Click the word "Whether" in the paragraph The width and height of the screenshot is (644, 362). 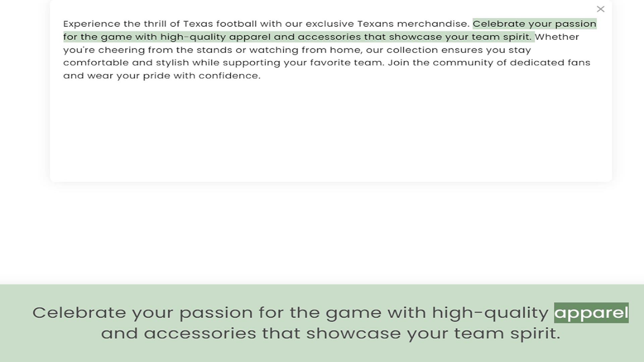pyautogui.click(x=557, y=37)
